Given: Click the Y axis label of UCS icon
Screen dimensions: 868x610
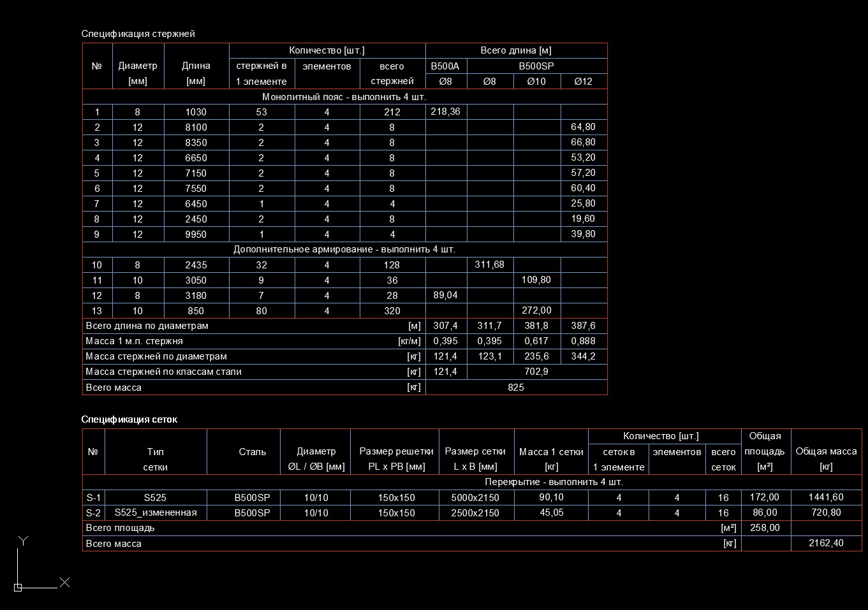Looking at the screenshot, I should (24, 541).
